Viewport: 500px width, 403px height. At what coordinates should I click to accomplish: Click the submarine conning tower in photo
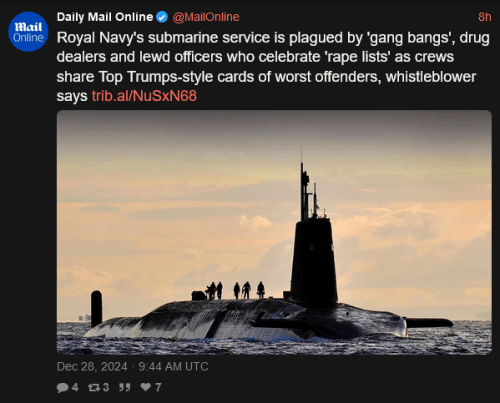coord(313,245)
